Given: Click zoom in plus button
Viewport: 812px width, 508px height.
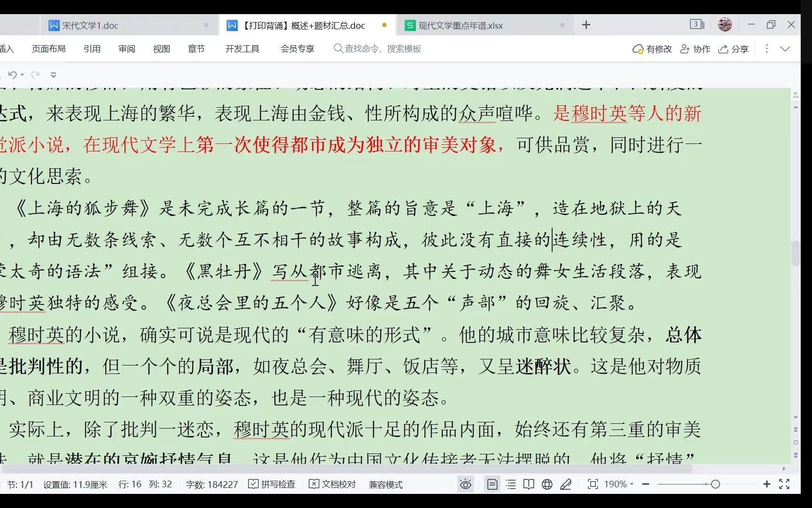Looking at the screenshot, I should pos(766,484).
